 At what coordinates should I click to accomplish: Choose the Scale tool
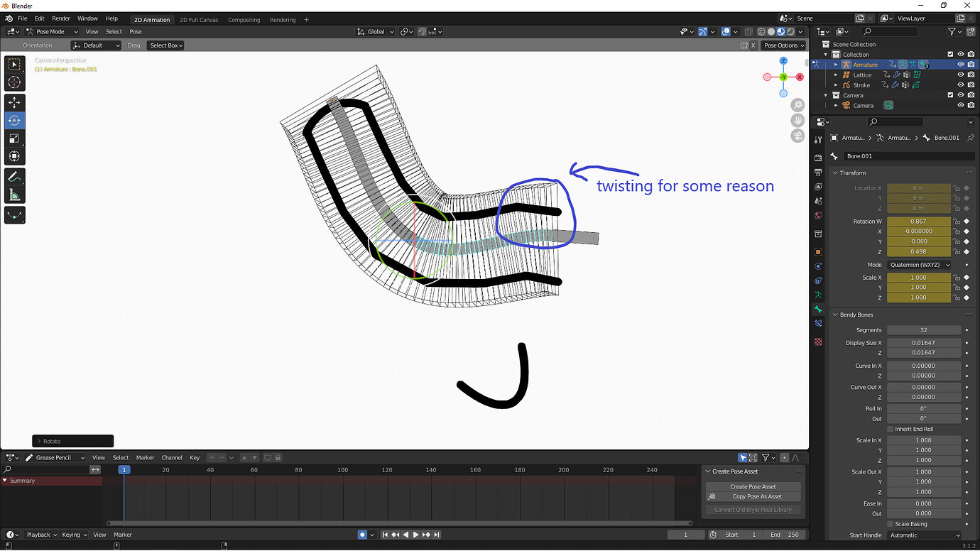(14, 138)
